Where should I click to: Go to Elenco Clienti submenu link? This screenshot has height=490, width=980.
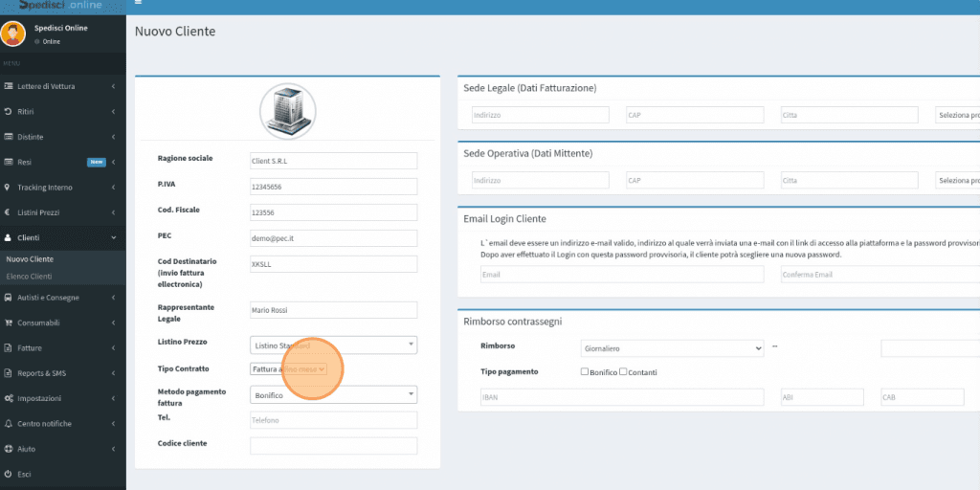(29, 277)
